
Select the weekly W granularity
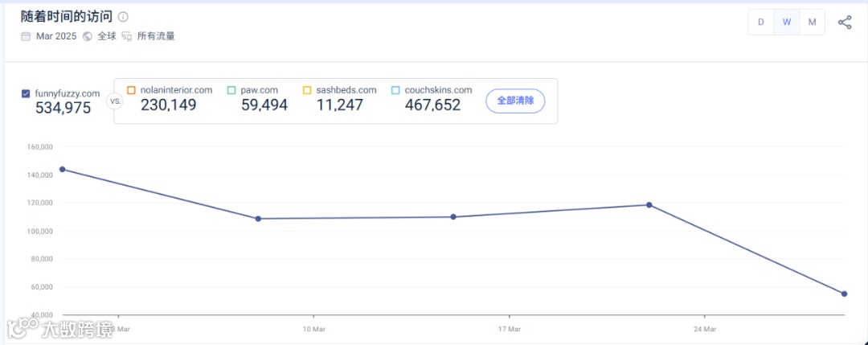(787, 23)
